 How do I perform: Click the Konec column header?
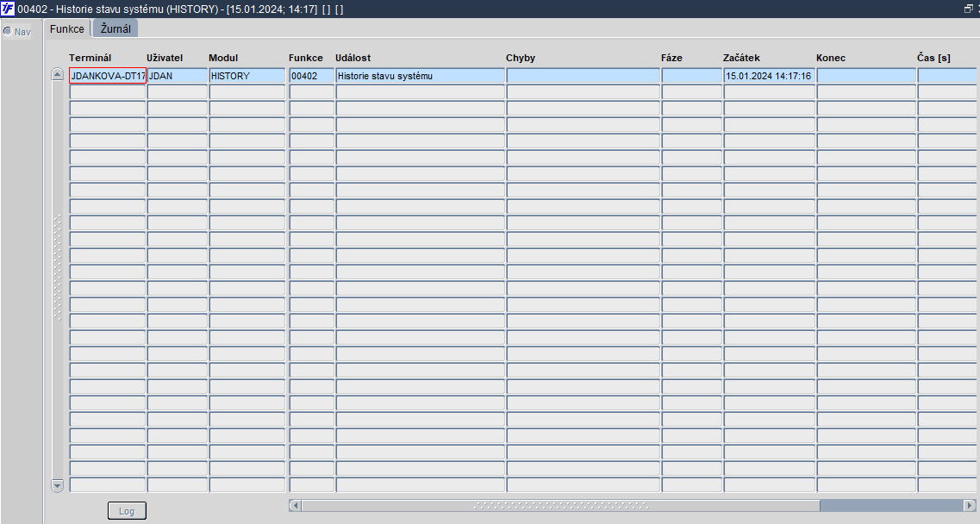831,58
